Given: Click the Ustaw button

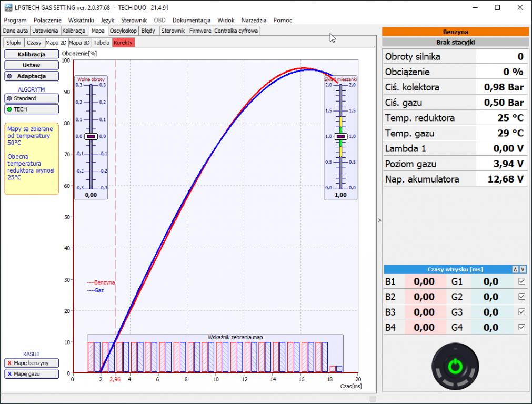Looking at the screenshot, I should tap(32, 65).
